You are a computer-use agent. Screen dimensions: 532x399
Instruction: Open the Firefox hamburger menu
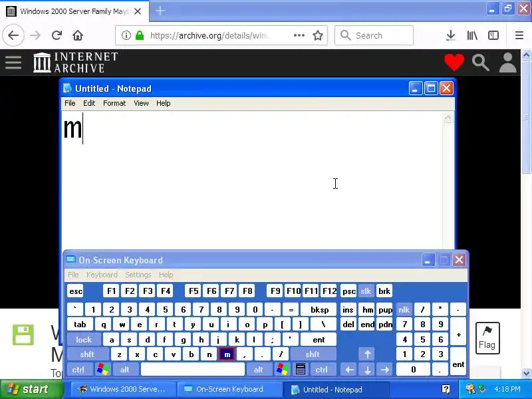click(x=519, y=35)
